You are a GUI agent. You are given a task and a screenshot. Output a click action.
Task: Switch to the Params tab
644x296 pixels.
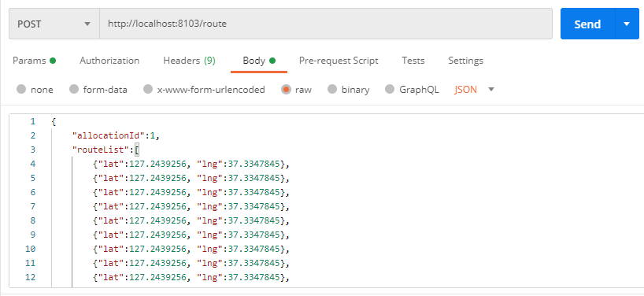[x=34, y=61]
